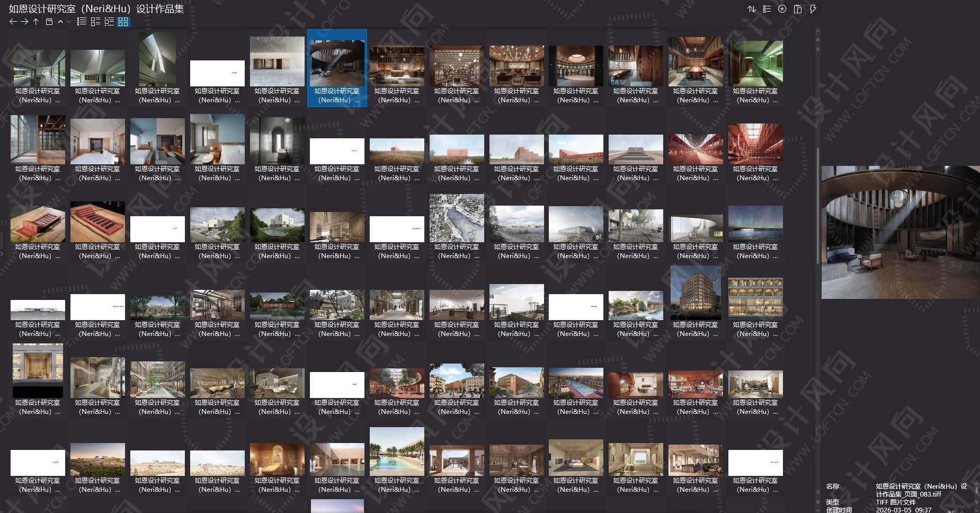This screenshot has width=980, height=513.
Task: Click the large preview image in right pane
Action: pyautogui.click(x=900, y=232)
